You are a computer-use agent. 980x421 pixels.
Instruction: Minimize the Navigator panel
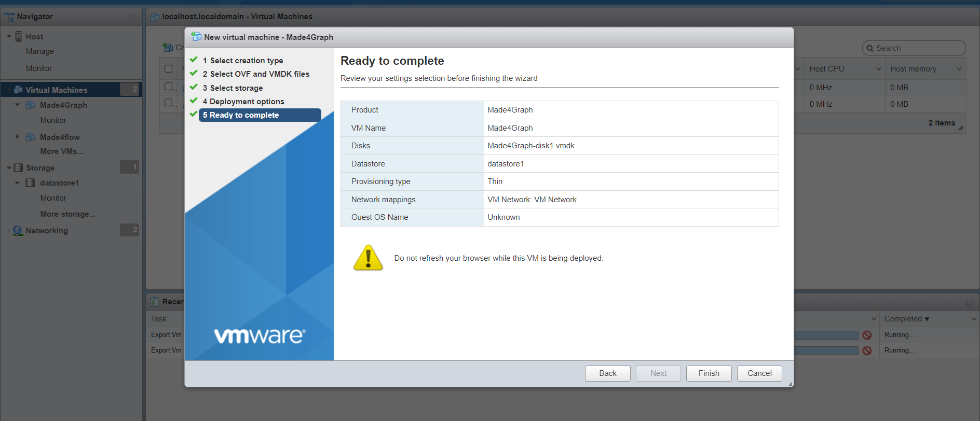pyautogui.click(x=132, y=17)
